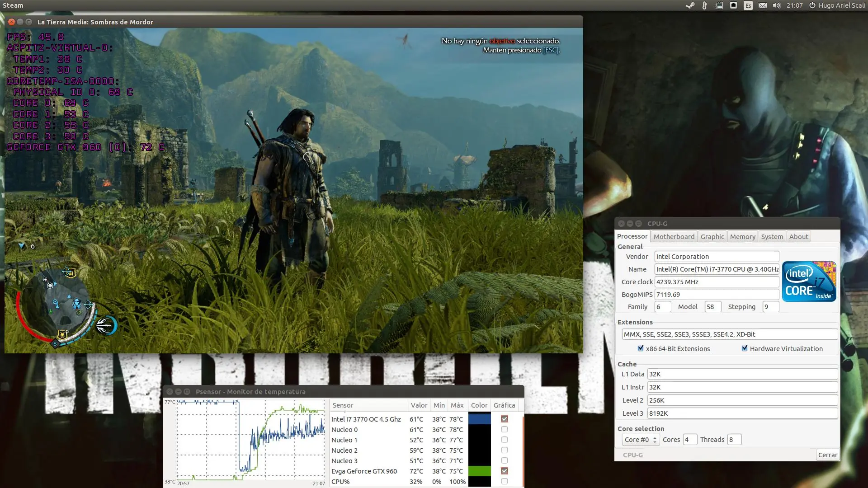868x488 pixels.
Task: Open the mail envelope indicator
Action: [763, 5]
